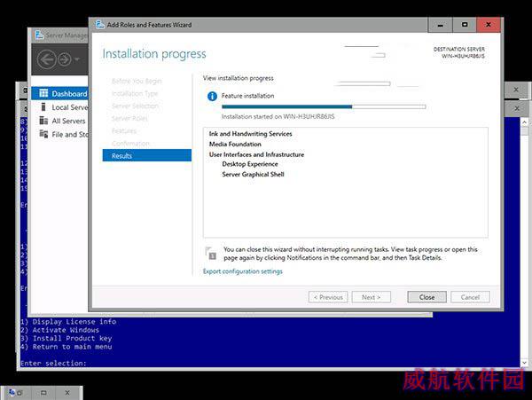The width and height of the screenshot is (532, 400).
Task: Select Server Graphical Shell entry
Action: coord(253,175)
